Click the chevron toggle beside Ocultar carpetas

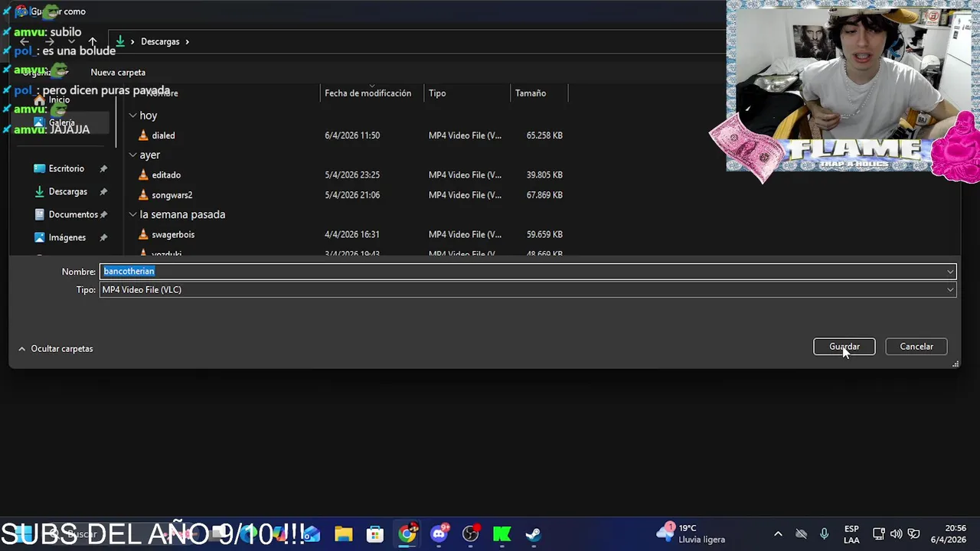(21, 349)
